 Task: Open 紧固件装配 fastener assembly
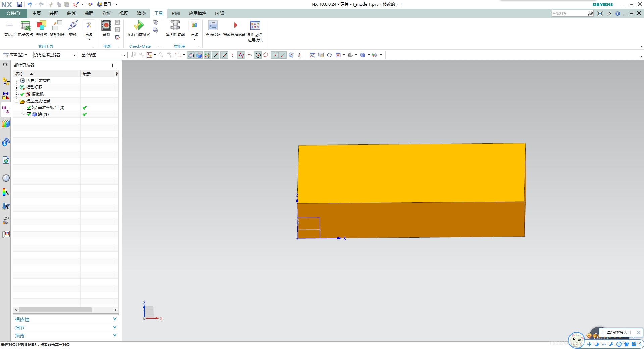[175, 28]
